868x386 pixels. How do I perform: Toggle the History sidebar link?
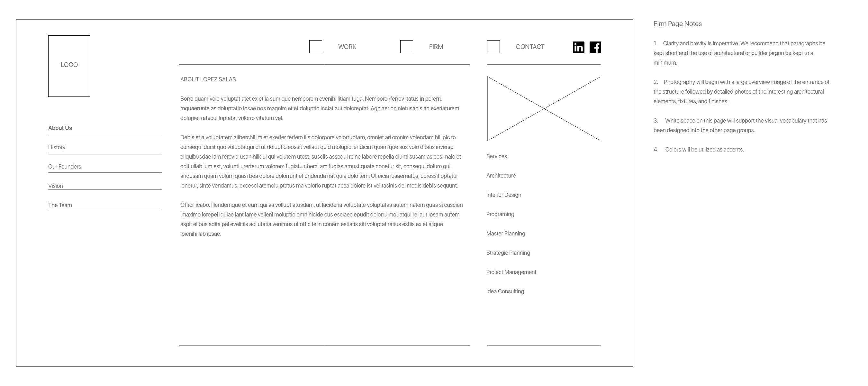(57, 147)
